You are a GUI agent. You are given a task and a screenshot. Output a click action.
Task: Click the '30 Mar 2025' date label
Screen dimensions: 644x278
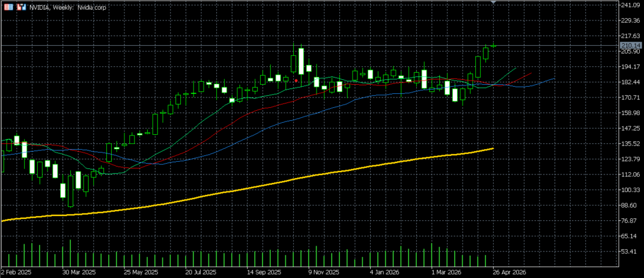point(79,272)
